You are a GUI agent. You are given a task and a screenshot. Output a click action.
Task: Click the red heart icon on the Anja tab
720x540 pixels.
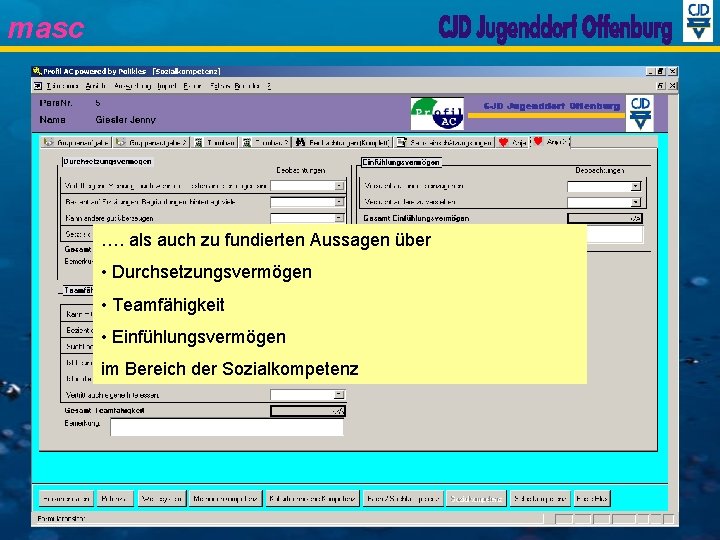(503, 142)
